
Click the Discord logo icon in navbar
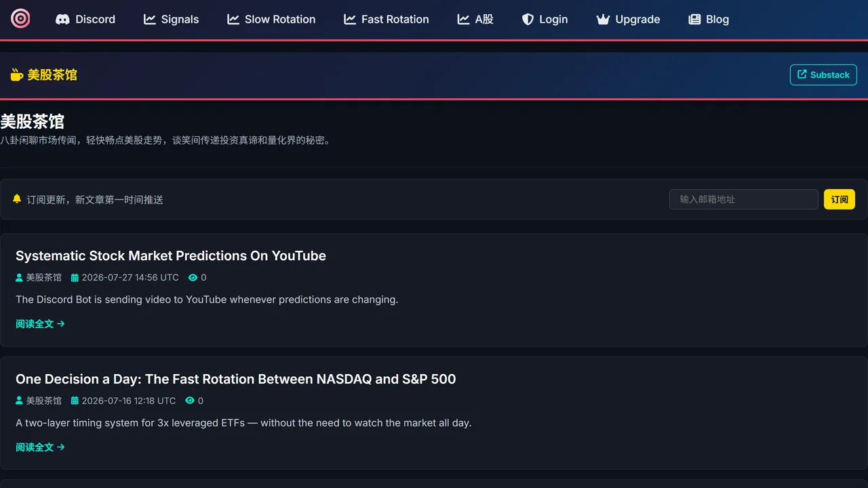point(62,20)
